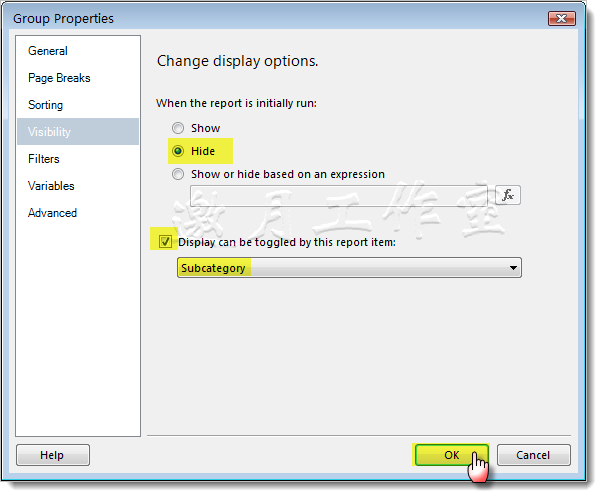The width and height of the screenshot is (602, 497).
Task: Choose Show or hide based on expression
Action: click(178, 174)
